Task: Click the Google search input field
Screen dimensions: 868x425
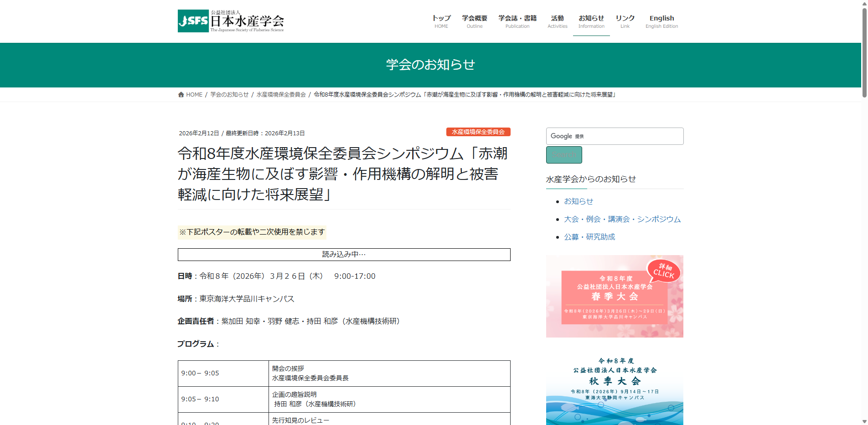Action: click(x=615, y=136)
